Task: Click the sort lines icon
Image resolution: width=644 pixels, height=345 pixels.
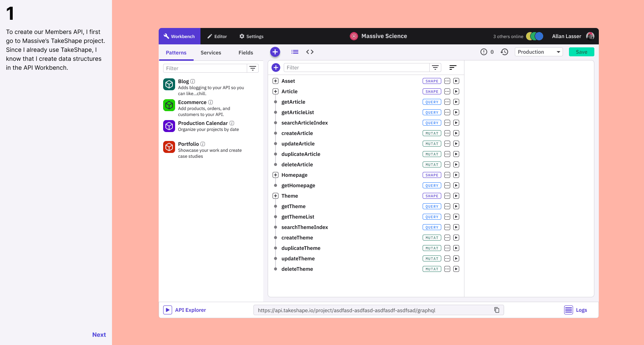Action: point(453,68)
